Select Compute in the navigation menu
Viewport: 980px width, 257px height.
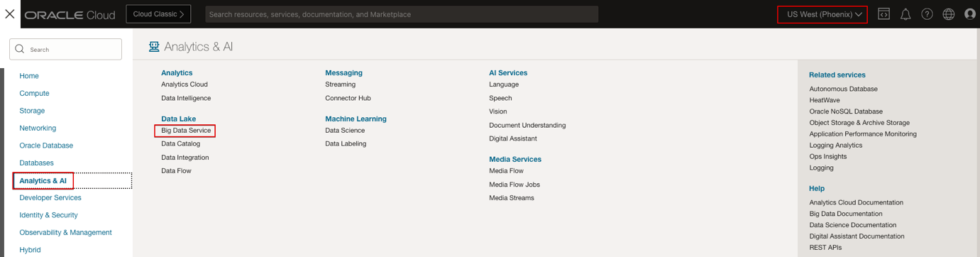click(x=34, y=93)
